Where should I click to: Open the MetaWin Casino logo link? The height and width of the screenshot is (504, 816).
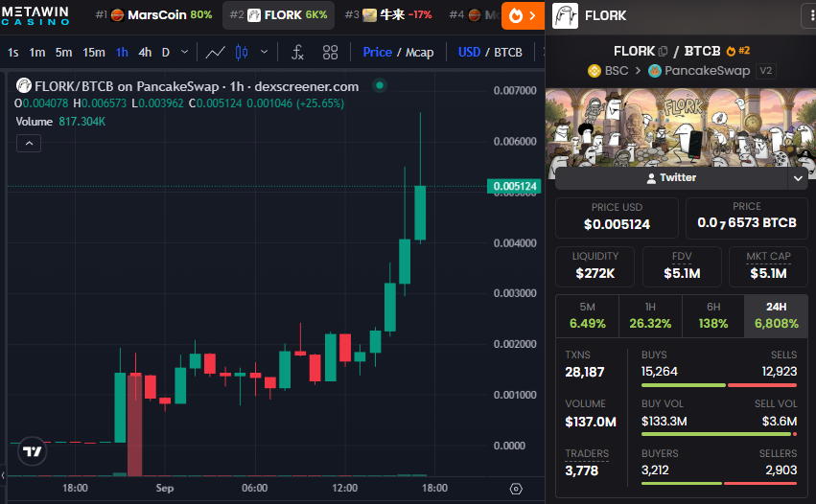(35, 15)
